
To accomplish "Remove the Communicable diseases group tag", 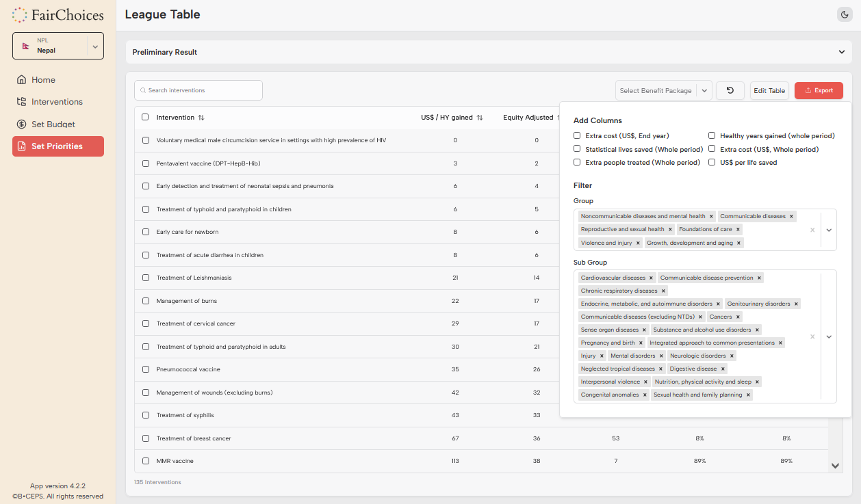I will [x=792, y=216].
